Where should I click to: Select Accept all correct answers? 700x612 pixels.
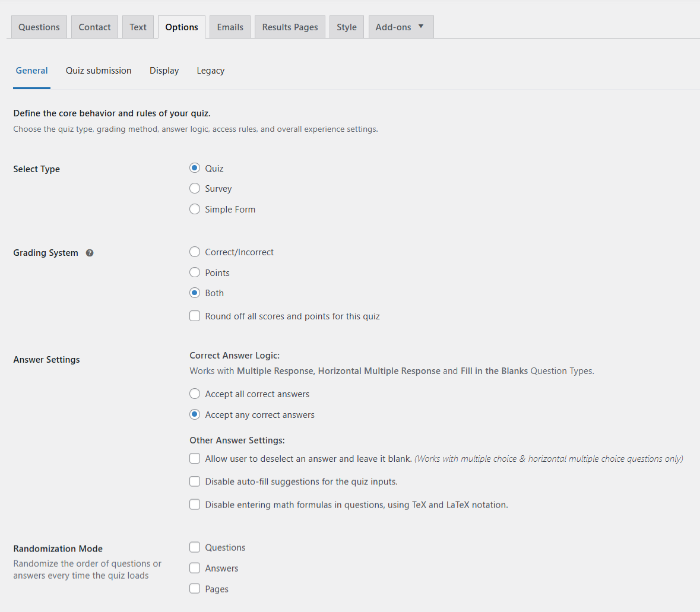[x=195, y=394]
